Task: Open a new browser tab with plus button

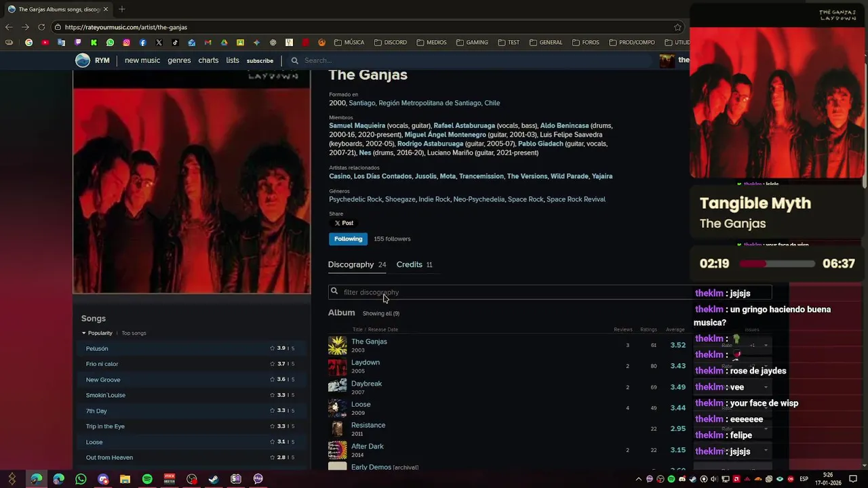Action: (122, 9)
